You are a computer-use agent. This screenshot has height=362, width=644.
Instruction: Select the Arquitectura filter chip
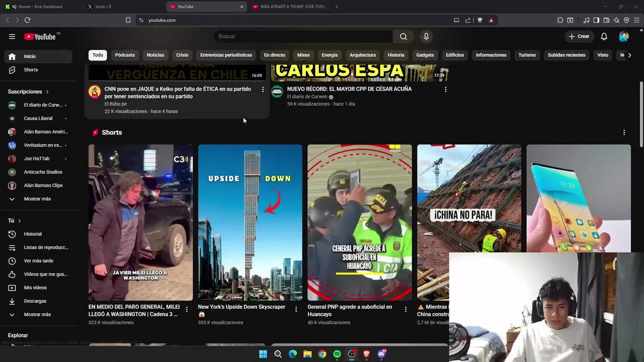pos(363,55)
